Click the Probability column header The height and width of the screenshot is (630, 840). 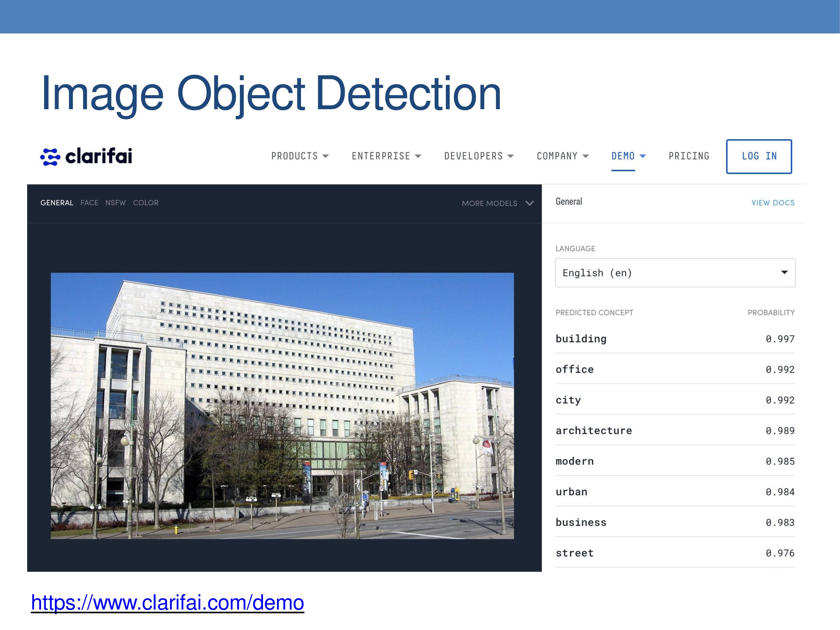pos(771,312)
